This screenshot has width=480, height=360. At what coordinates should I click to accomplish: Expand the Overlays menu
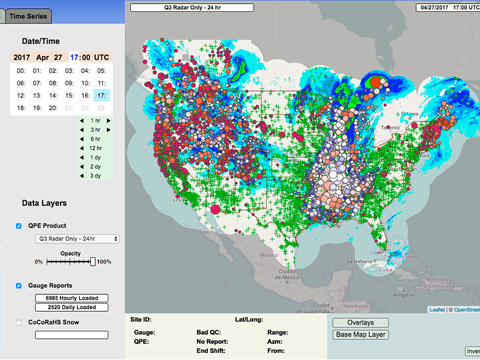pyautogui.click(x=360, y=323)
